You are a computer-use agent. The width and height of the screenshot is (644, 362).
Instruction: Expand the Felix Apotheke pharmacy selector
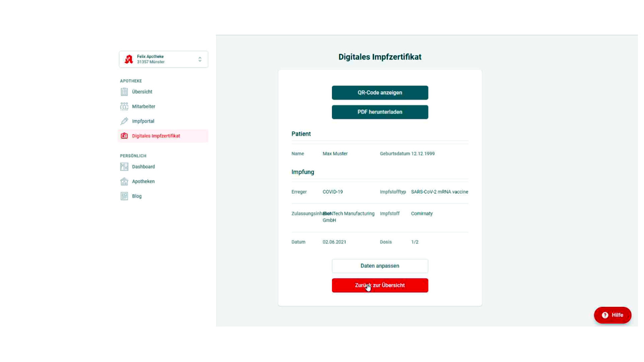(x=163, y=60)
